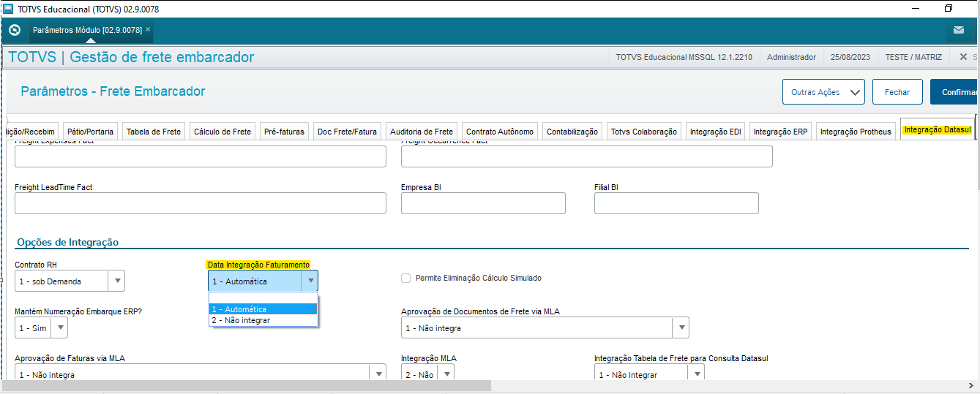Screen dimensions: 980x394
Task: Choose the 1 - Automática list option
Action: click(263, 309)
